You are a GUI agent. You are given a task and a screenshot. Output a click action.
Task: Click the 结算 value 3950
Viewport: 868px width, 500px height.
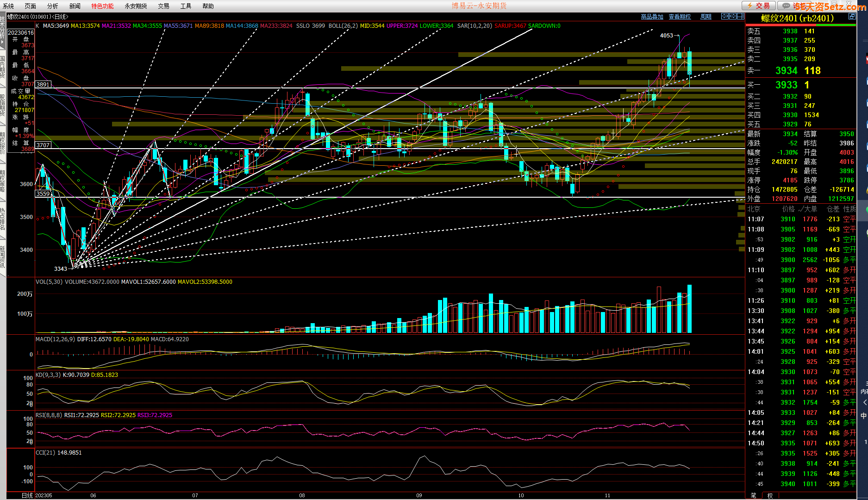pos(846,134)
